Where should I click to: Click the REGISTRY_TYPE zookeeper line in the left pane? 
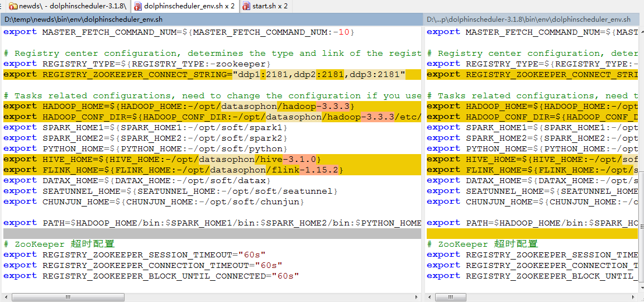137,64
